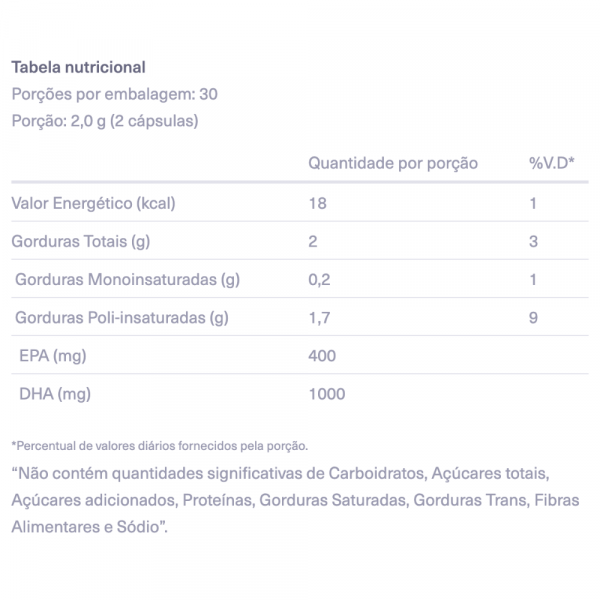This screenshot has height=600, width=600.
Task: Click the Não contém quantidades significativas disclaimer
Action: (x=295, y=500)
